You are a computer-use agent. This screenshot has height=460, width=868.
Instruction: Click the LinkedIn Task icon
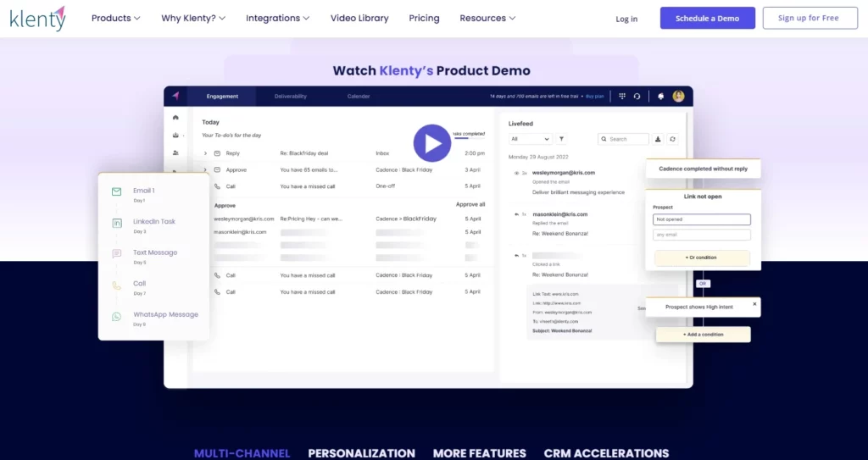117,223
